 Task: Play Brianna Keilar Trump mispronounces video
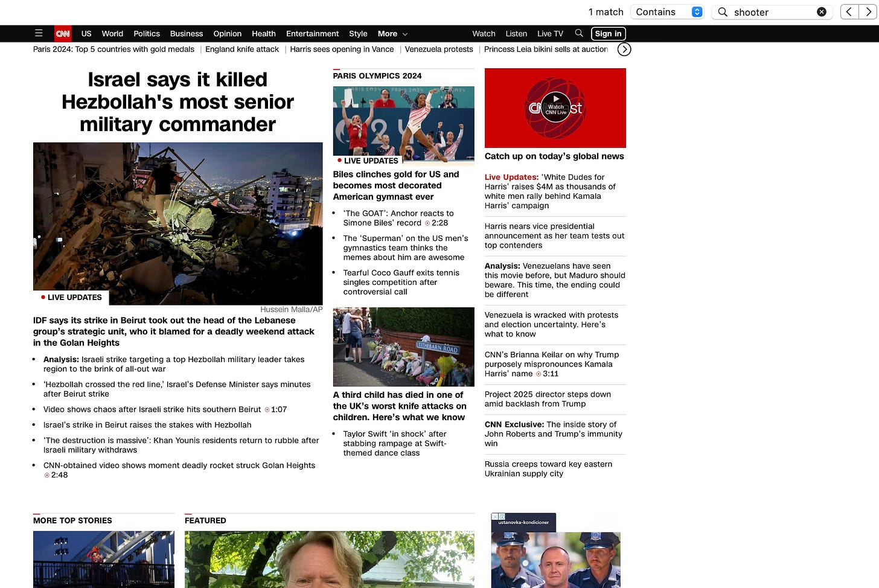point(551,364)
